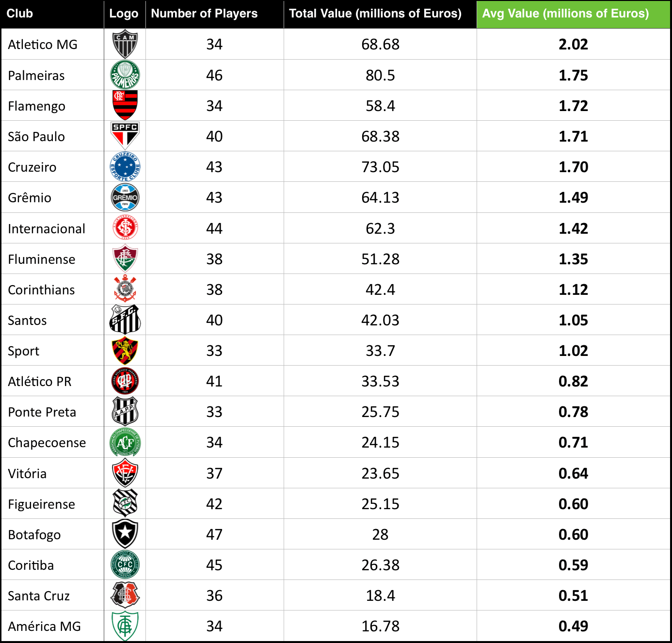672x643 pixels.
Task: Click the Club column header
Action: coord(20,14)
